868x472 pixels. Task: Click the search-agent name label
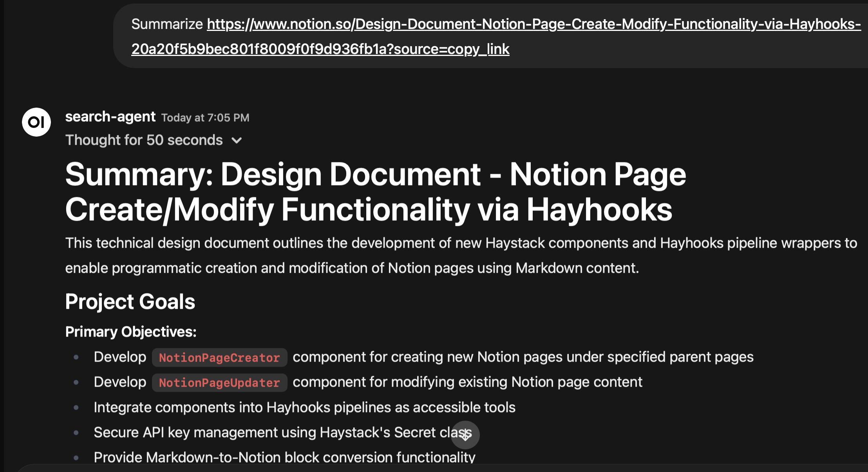(110, 117)
